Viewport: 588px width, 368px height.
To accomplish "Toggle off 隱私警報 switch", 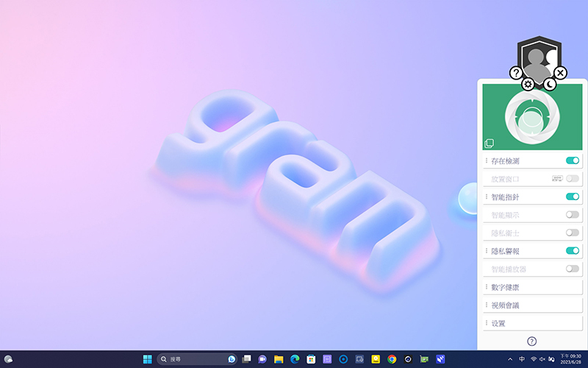I will 572,251.
